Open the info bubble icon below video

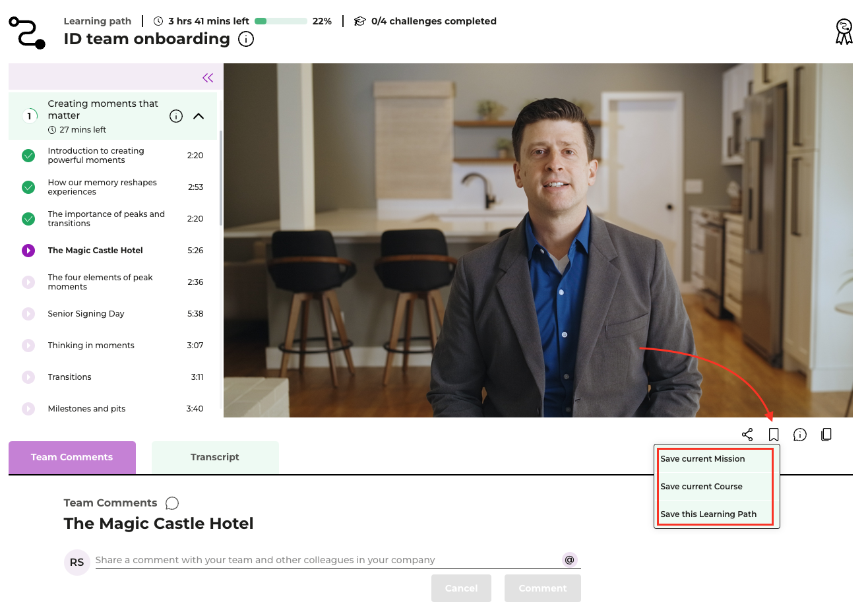tap(800, 435)
